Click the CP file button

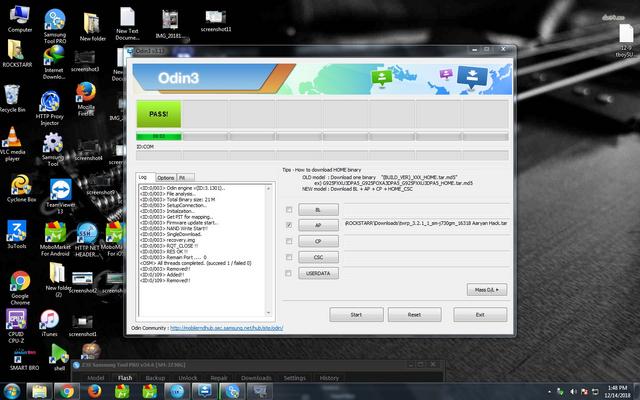point(318,241)
